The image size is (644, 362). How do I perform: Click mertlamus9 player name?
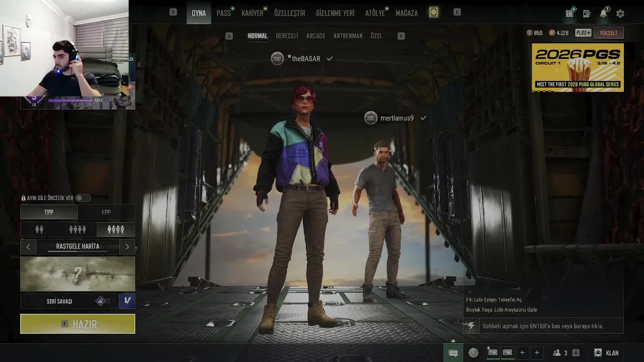coord(397,118)
